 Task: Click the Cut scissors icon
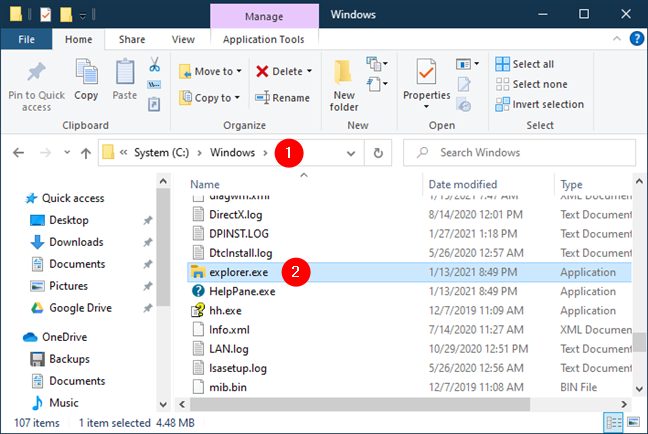155,64
